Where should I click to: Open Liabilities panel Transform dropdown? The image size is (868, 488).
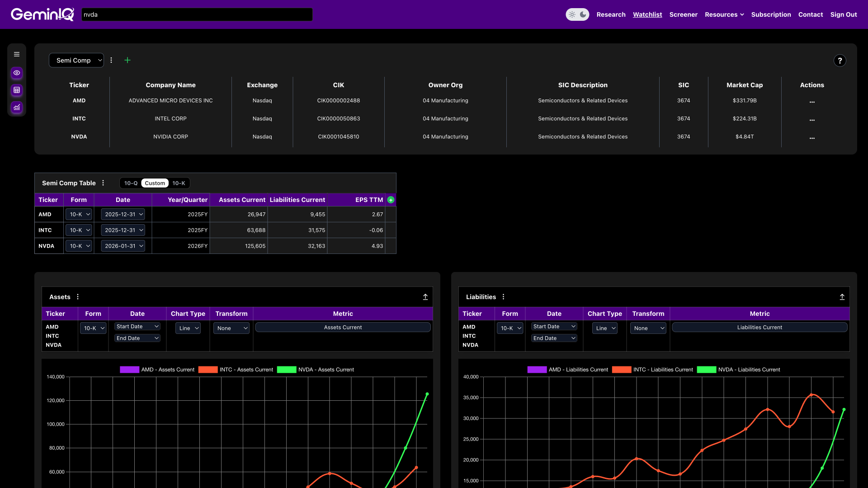pos(648,328)
